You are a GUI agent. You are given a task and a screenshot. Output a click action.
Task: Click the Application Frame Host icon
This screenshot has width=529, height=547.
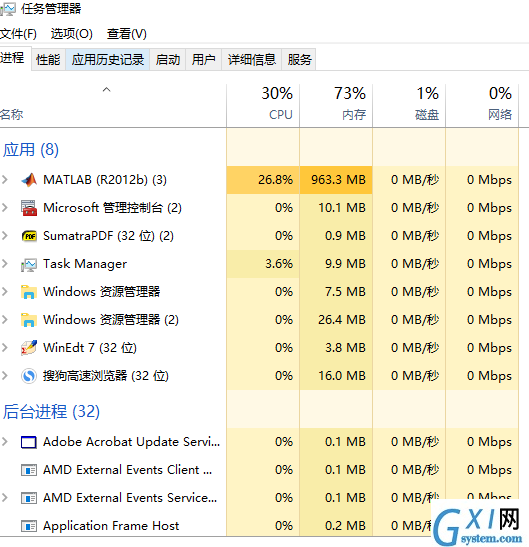29,526
